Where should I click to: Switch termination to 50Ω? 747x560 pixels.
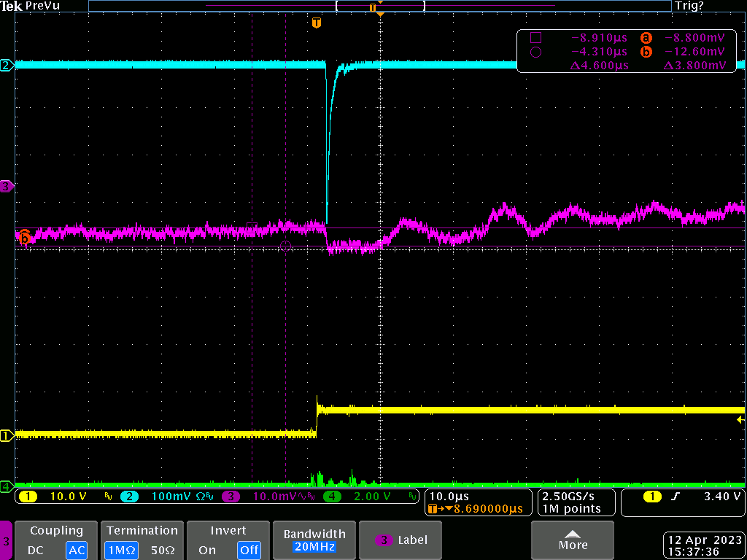[163, 551]
